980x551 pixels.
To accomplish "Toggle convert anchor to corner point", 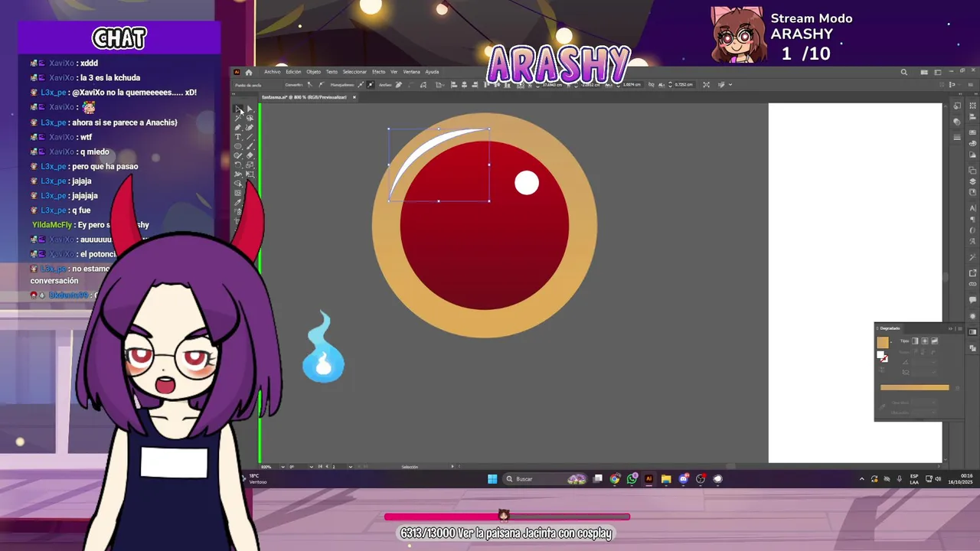I will pyautogui.click(x=310, y=85).
